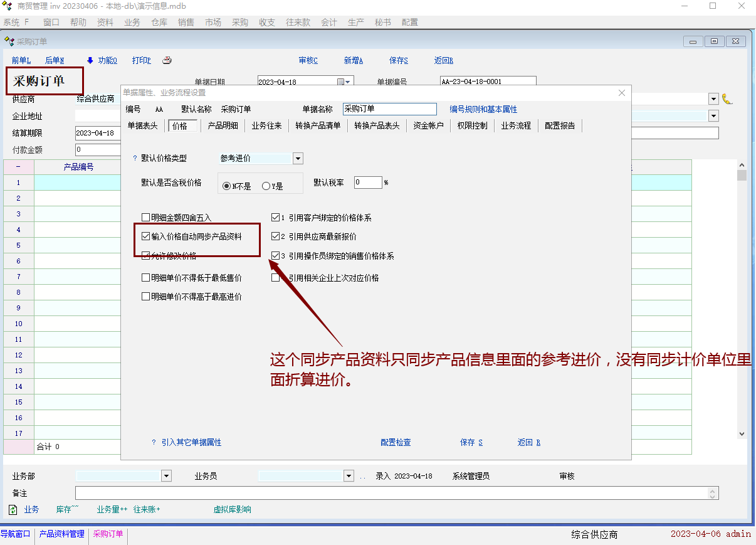Open the calendar picker for 单据日期

[342, 82]
